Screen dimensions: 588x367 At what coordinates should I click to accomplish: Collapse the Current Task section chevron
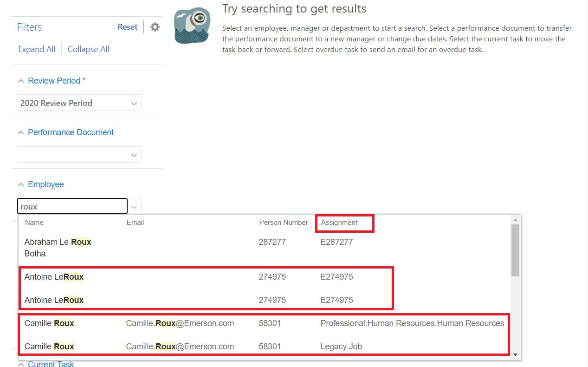[x=20, y=364]
